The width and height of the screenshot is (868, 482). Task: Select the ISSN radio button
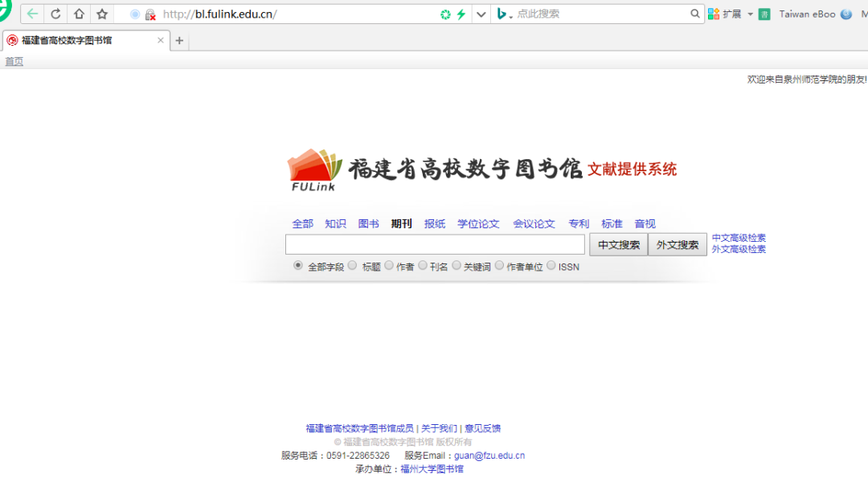[551, 266]
